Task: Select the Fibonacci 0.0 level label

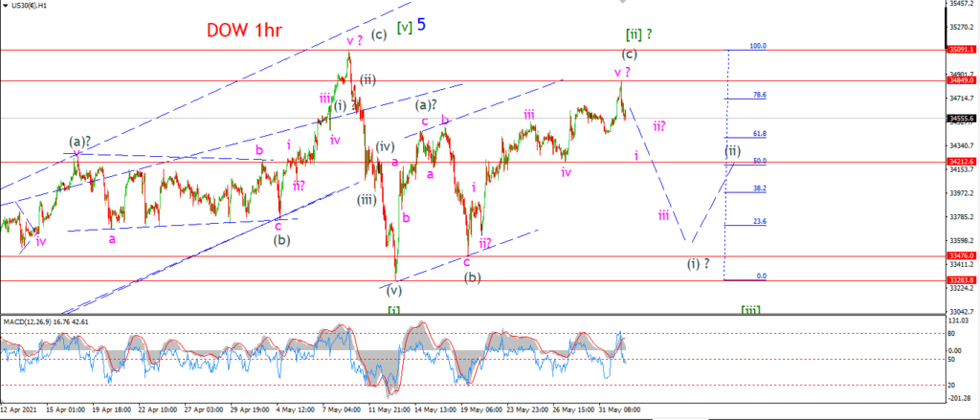Action: coord(761,276)
